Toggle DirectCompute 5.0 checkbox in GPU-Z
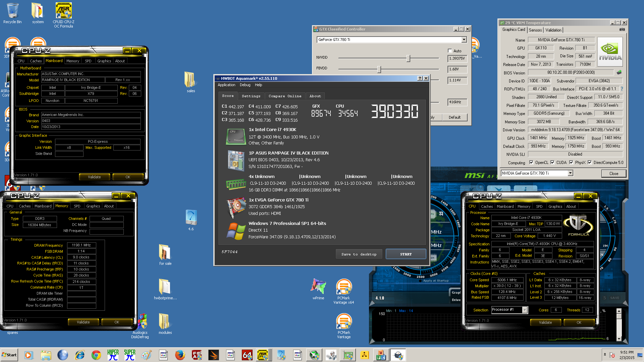The image size is (644, 362). tap(590, 163)
